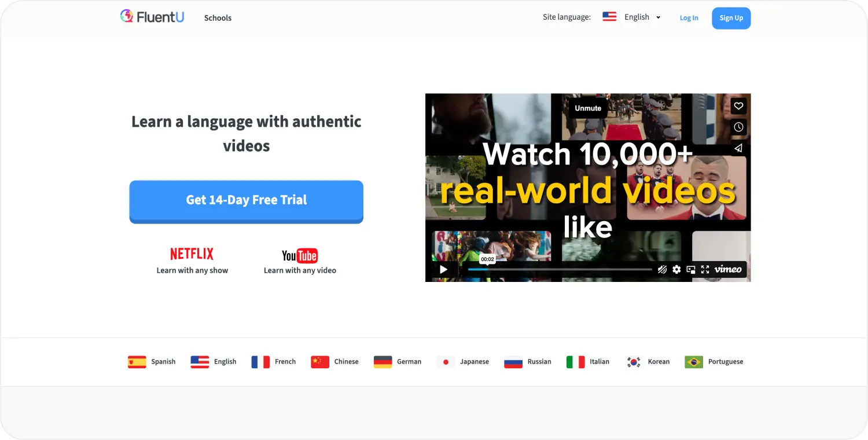The image size is (868, 440).
Task: Enable picture-in-picture mode on the video
Action: 691,269
